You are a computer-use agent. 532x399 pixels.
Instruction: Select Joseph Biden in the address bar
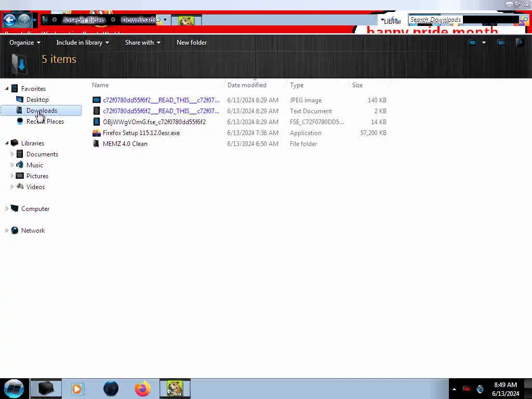pos(84,20)
